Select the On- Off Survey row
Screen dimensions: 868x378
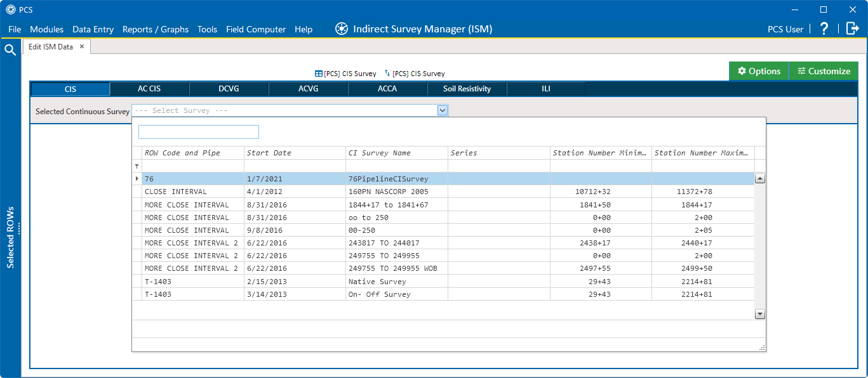[x=443, y=294]
